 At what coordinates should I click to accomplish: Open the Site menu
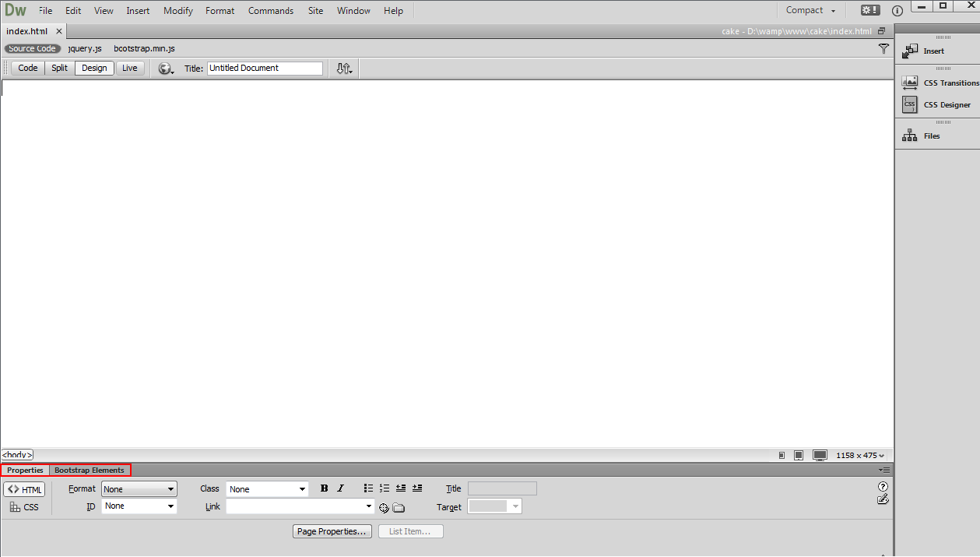[315, 11]
